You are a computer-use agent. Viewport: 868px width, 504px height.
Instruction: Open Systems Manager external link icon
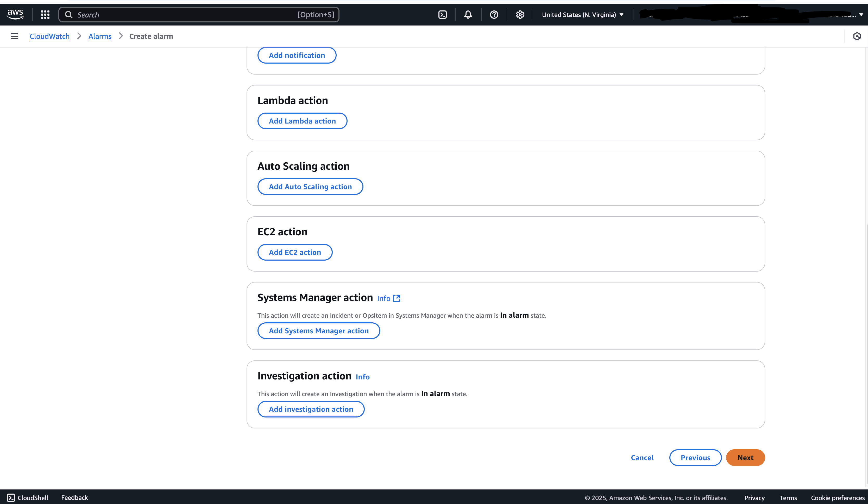tap(397, 298)
